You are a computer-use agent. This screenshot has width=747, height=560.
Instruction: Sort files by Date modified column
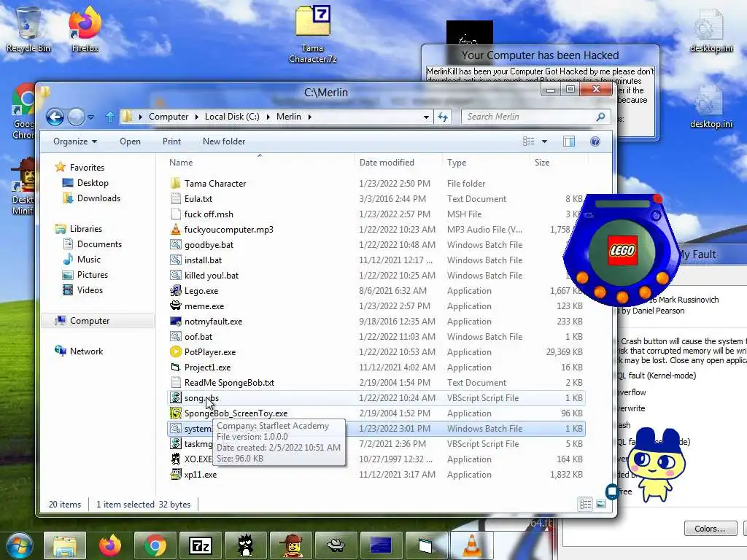point(387,163)
